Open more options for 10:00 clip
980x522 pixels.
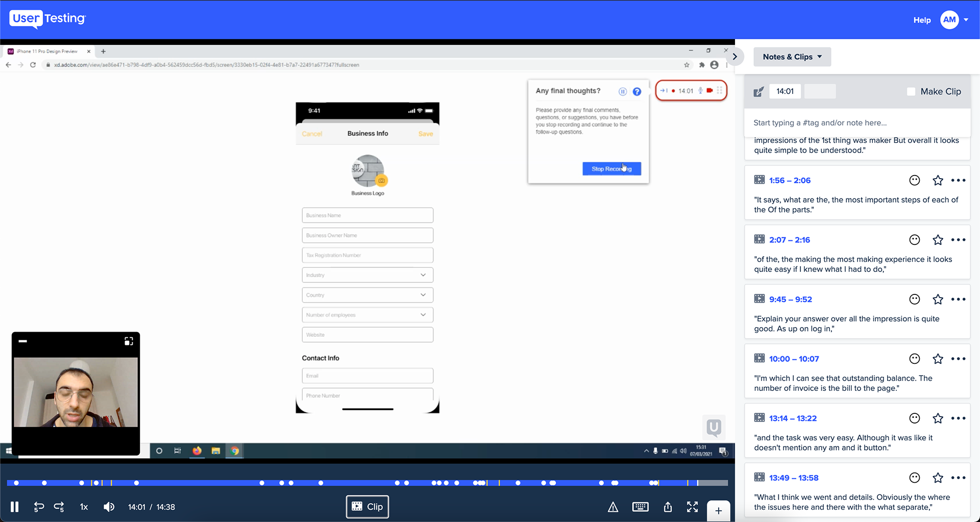[959, 359]
